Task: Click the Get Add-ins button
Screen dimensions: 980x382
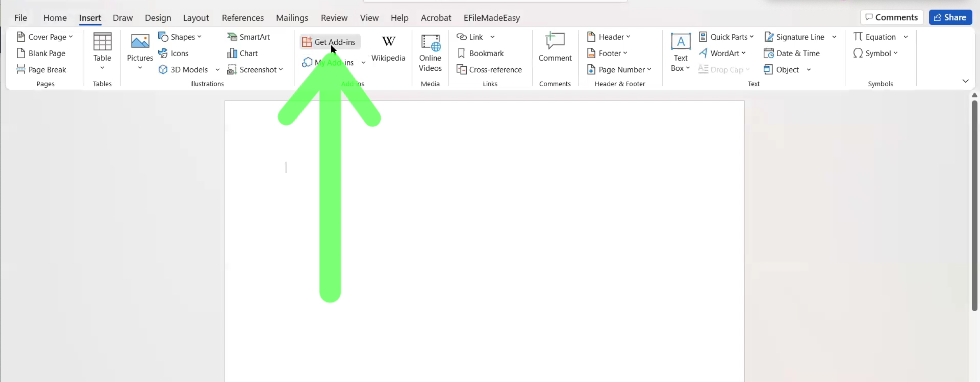Action: (329, 42)
